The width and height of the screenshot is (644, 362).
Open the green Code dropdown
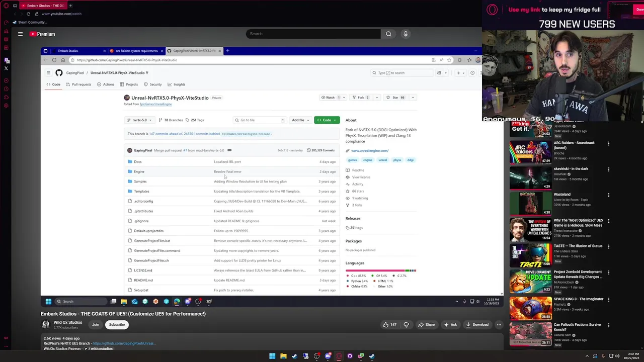(x=327, y=120)
